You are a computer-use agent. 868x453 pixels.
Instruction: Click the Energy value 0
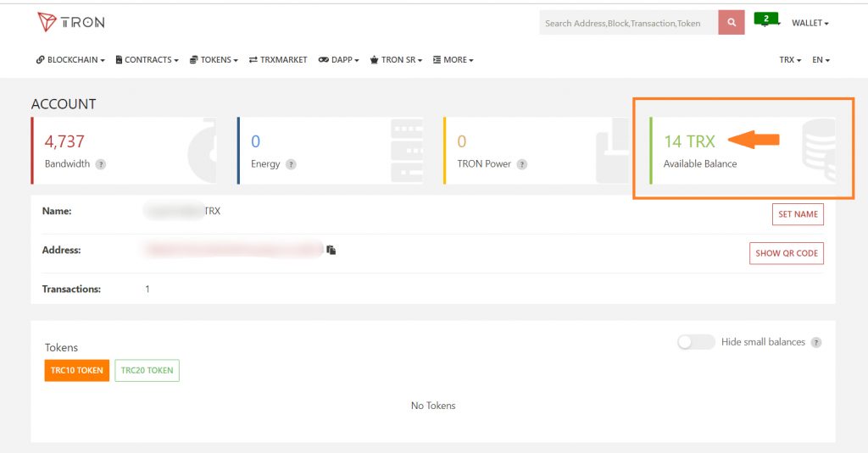coord(255,141)
